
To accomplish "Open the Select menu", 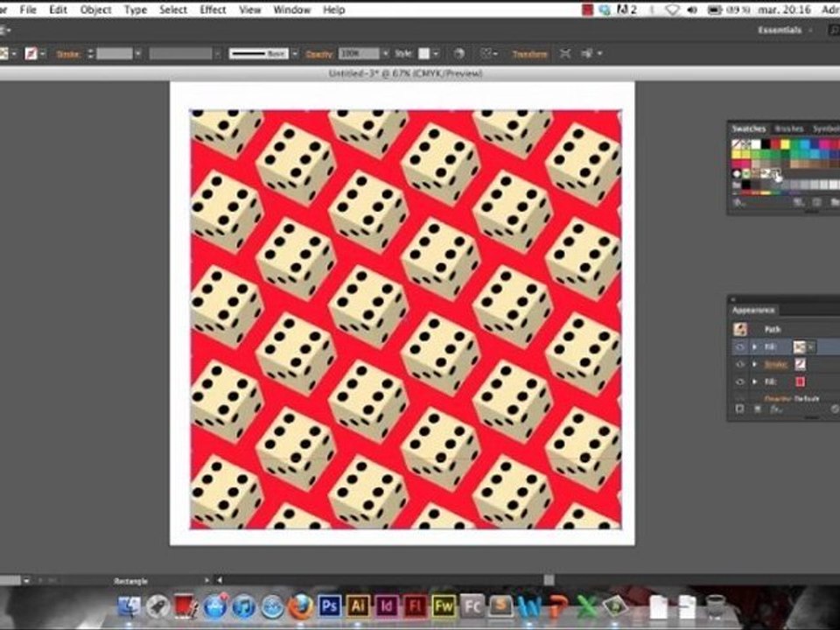I will click(173, 10).
